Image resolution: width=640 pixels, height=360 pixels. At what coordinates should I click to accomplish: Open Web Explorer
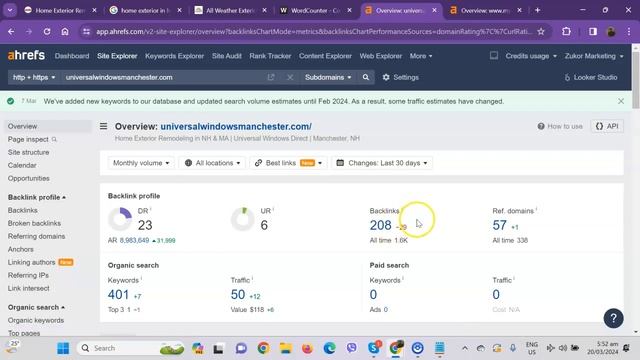point(380,56)
